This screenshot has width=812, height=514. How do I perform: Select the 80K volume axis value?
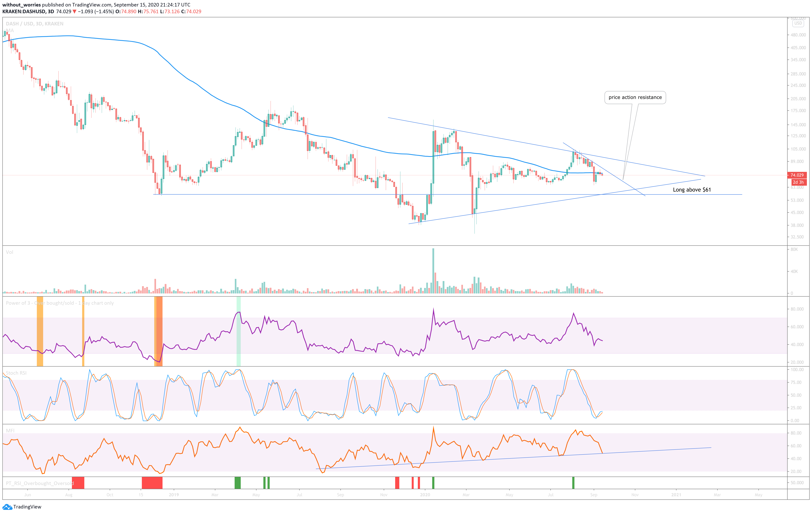point(794,250)
